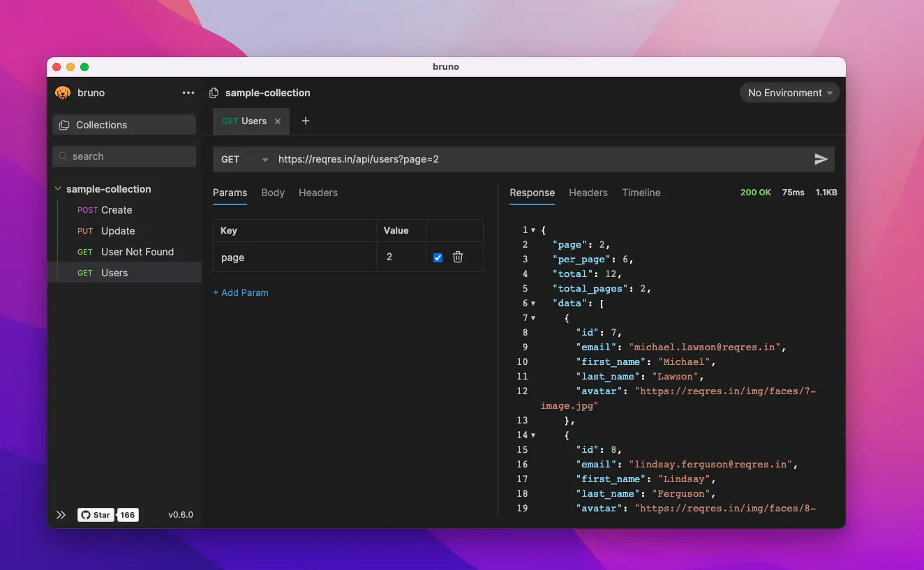Fold the object at line 14
The image size is (924, 570).
(x=533, y=435)
